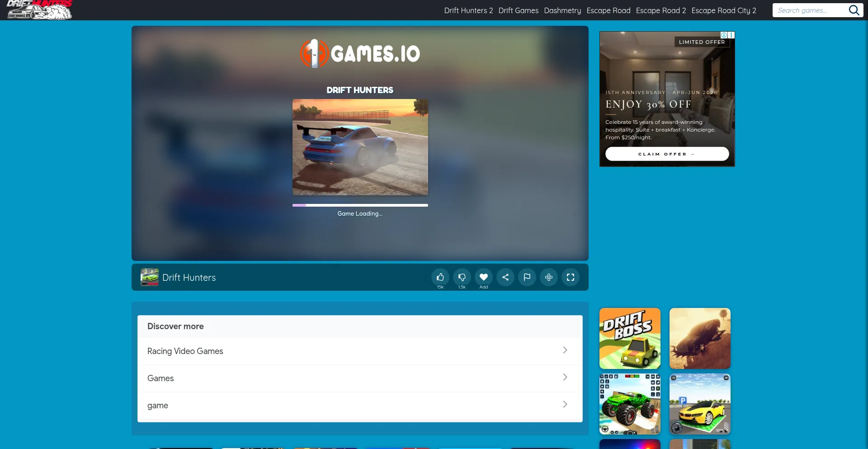Open Escape Road 2 nav link
The image size is (868, 449).
661,10
